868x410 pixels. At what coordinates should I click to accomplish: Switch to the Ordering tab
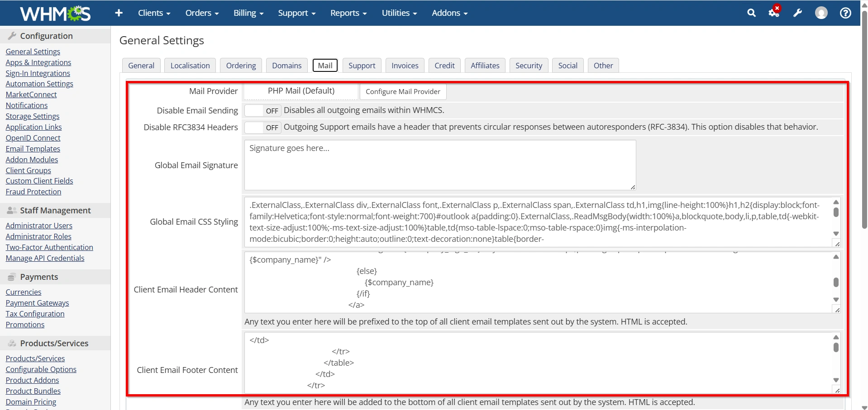click(241, 66)
